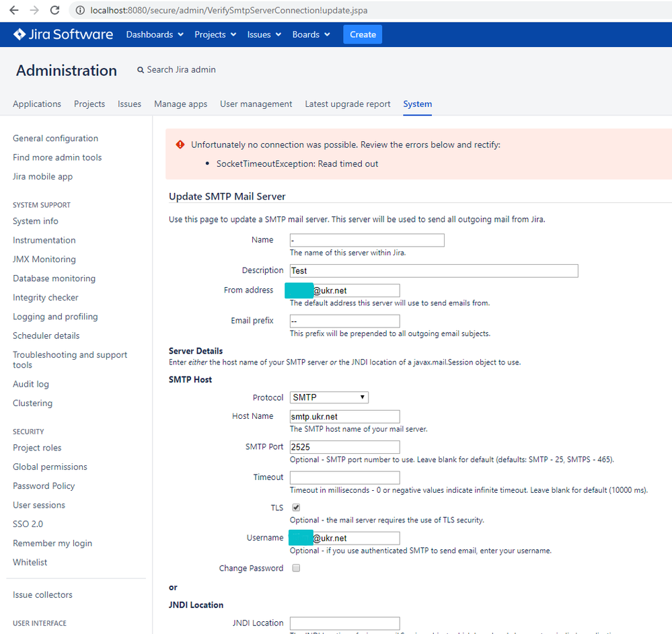Open the Manage apps tab
Screen dimensions: 672x634
coord(180,104)
